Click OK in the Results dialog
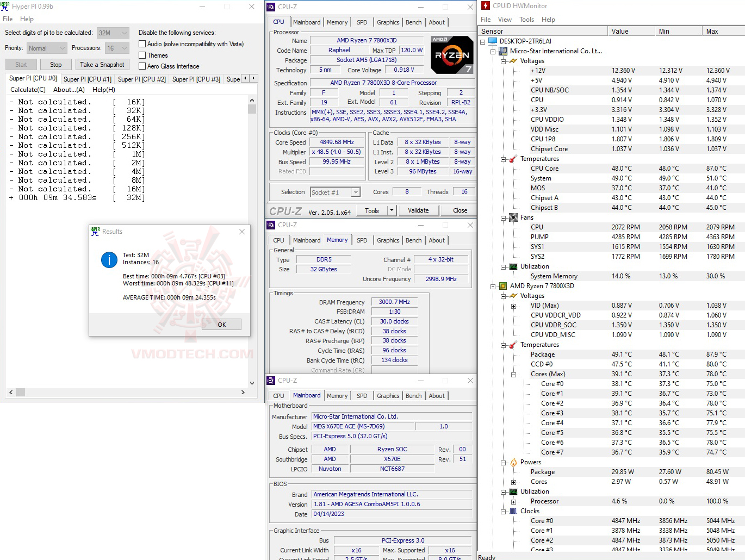The image size is (745, 560). [x=221, y=325]
